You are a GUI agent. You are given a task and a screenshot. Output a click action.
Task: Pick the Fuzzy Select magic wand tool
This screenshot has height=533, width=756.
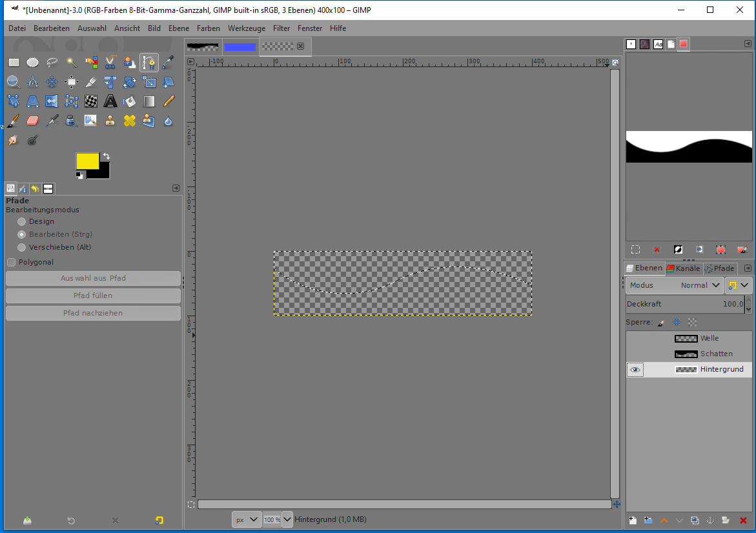pos(72,63)
